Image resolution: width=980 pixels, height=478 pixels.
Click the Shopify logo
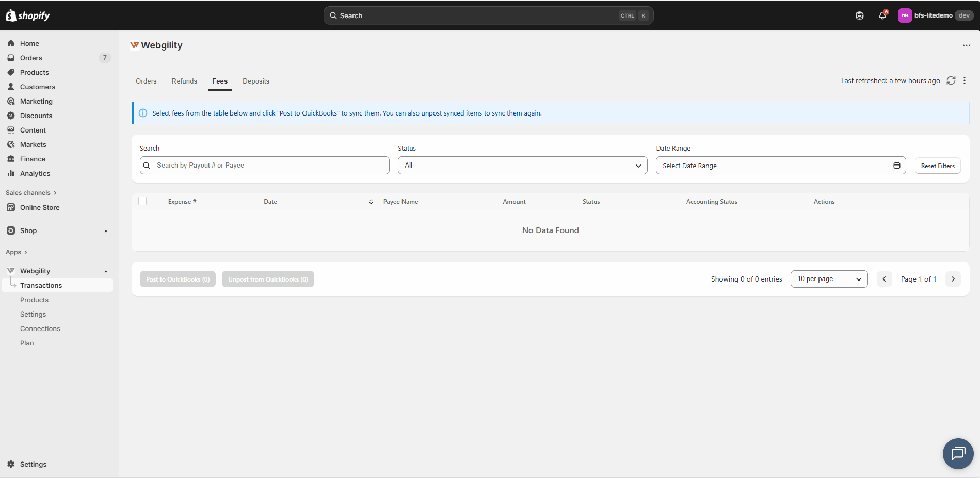coord(28,15)
